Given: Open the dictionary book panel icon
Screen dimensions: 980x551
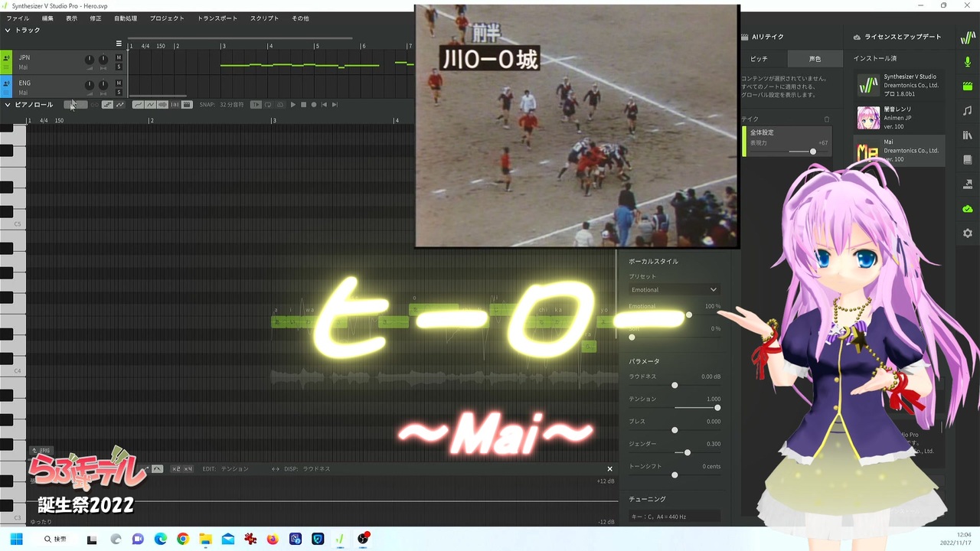Looking at the screenshot, I should (968, 159).
